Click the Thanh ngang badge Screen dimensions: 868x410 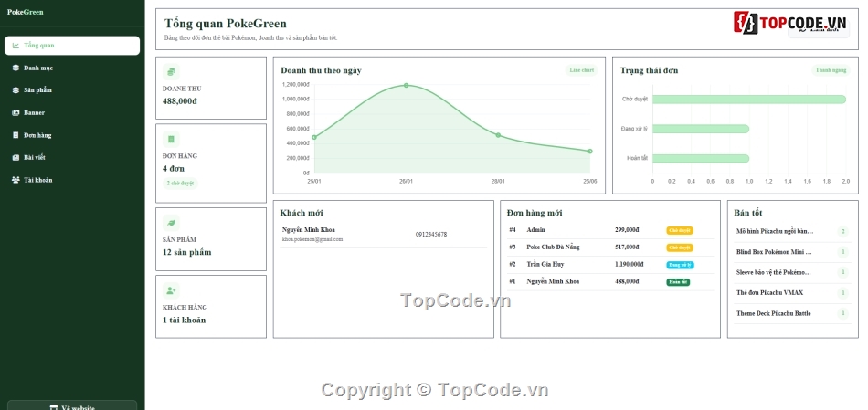[x=831, y=70]
